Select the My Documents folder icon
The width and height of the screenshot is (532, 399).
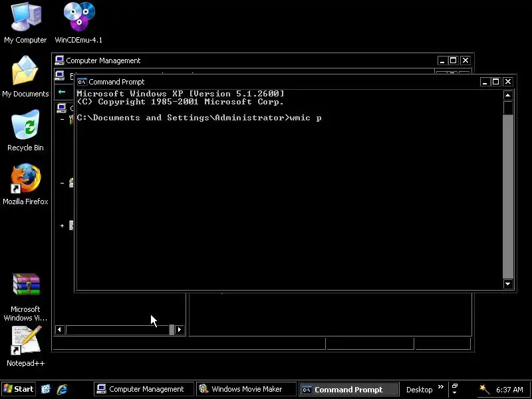(x=26, y=70)
